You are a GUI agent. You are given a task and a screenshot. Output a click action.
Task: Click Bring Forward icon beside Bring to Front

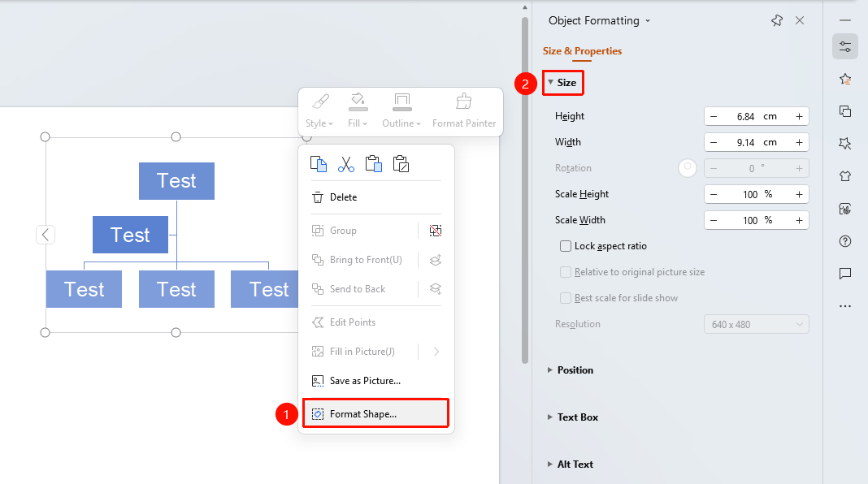436,260
